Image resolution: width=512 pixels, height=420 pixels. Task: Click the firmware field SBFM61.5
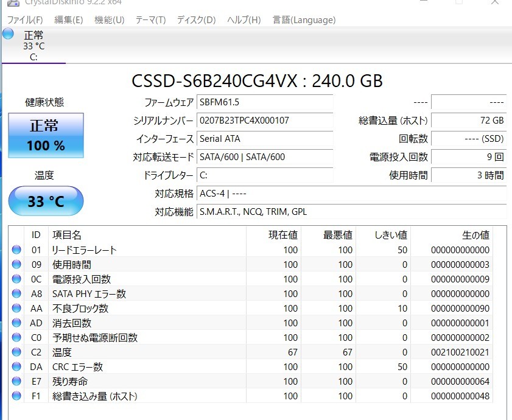click(x=265, y=102)
